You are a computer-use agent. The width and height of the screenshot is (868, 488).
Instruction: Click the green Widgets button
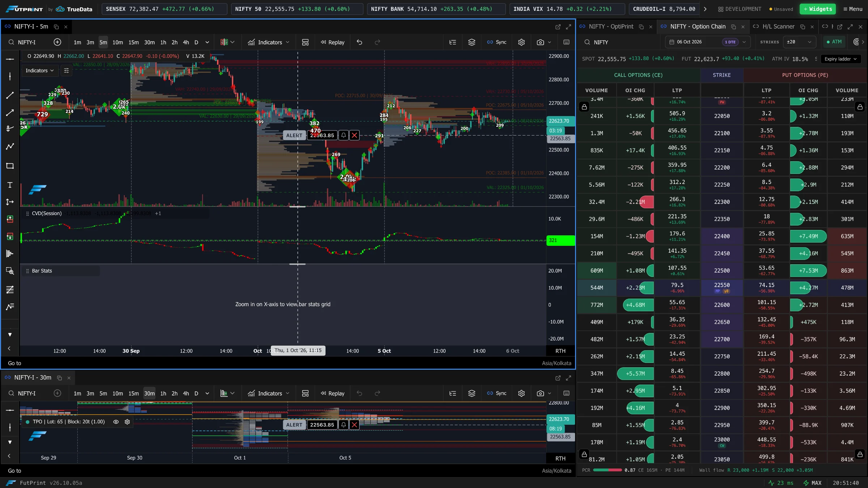(x=817, y=9)
